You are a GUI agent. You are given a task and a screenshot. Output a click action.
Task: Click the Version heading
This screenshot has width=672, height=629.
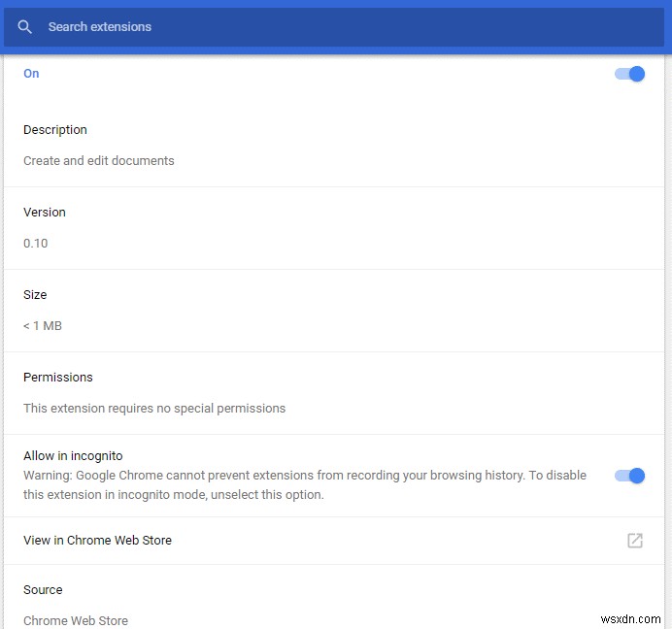(x=45, y=213)
